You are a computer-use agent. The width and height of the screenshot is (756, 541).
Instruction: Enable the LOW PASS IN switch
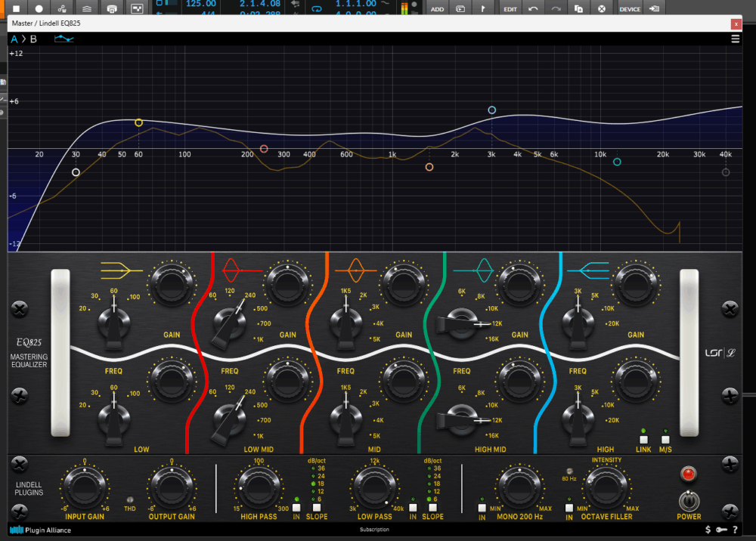[413, 508]
